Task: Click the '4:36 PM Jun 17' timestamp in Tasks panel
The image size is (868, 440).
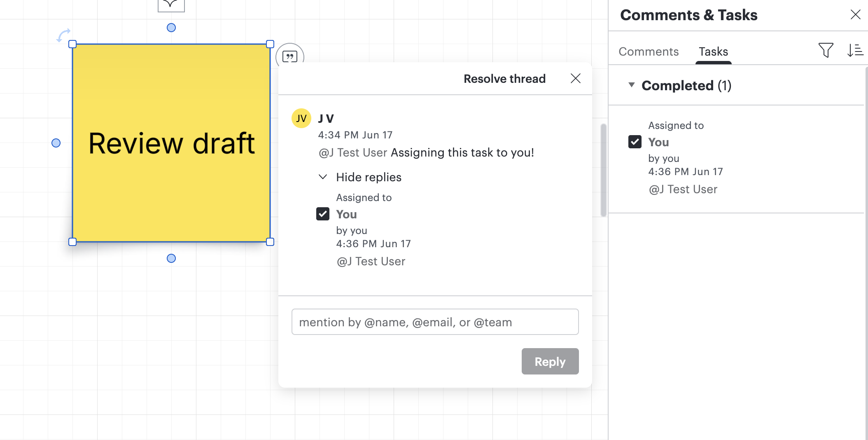Action: pos(686,171)
